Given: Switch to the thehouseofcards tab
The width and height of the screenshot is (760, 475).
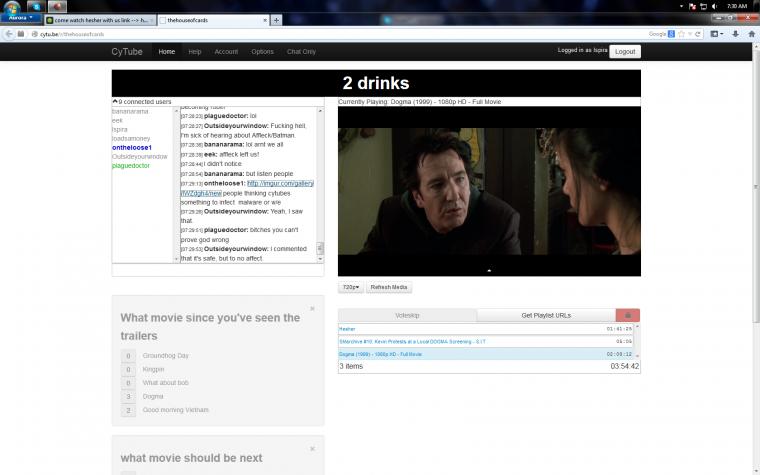Looking at the screenshot, I should click(213, 20).
